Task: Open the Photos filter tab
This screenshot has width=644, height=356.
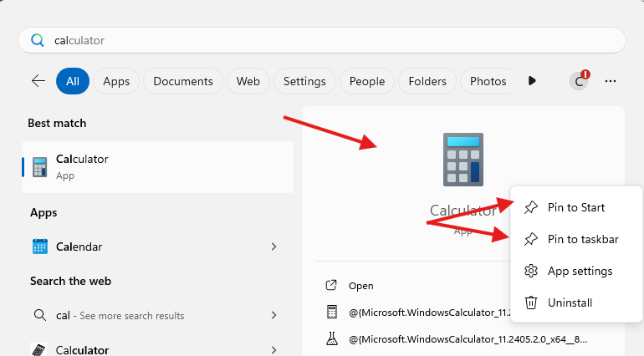Action: (488, 81)
